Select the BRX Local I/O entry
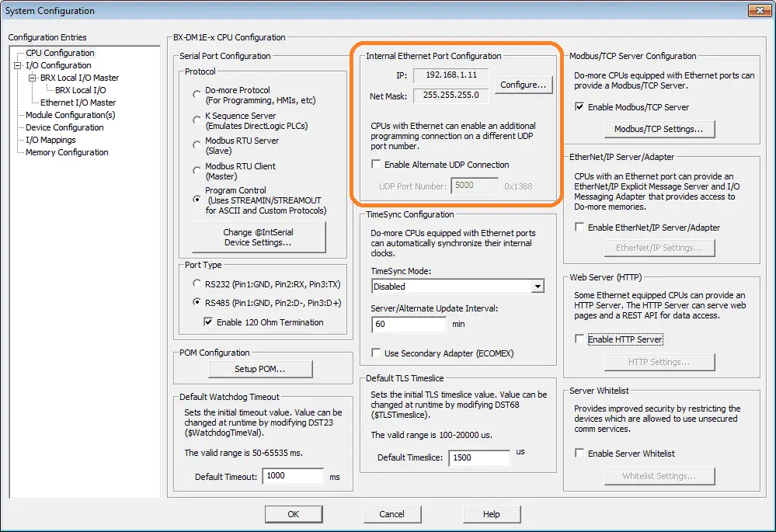This screenshot has height=532, width=776. click(x=80, y=90)
